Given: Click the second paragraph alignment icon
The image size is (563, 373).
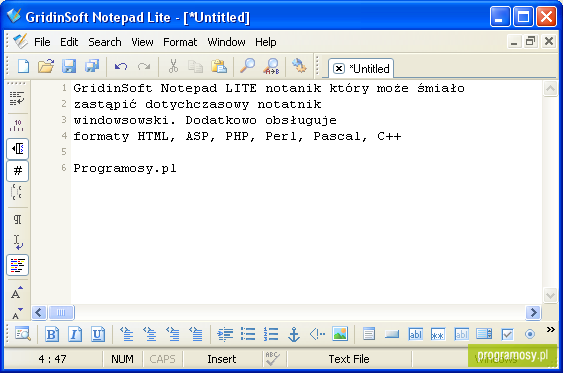Looking at the screenshot, I should [x=150, y=334].
